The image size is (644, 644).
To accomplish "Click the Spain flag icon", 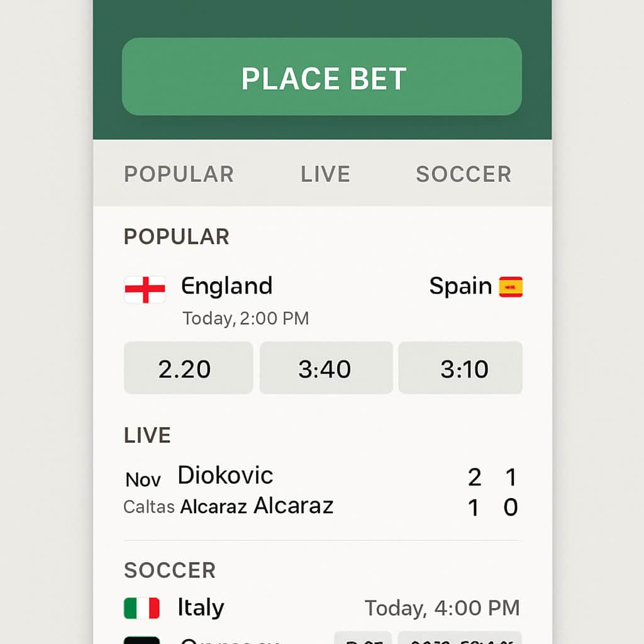I will coord(511,287).
